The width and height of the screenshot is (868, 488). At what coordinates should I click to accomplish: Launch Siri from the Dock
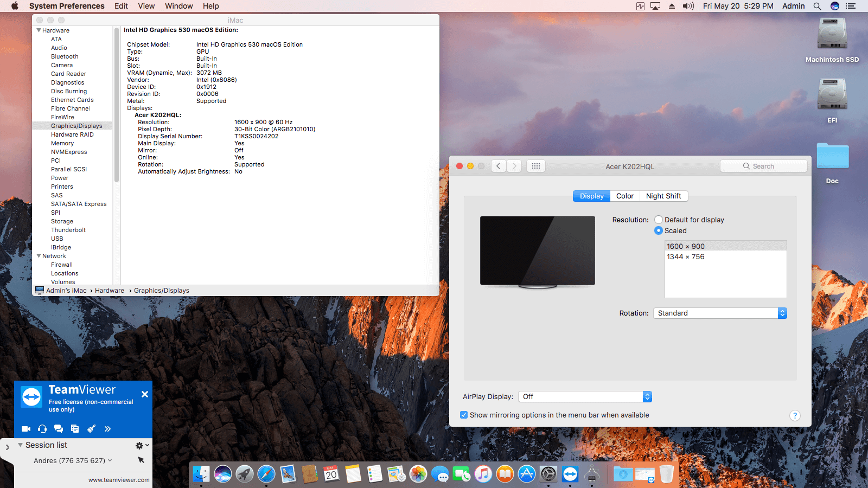(223, 474)
